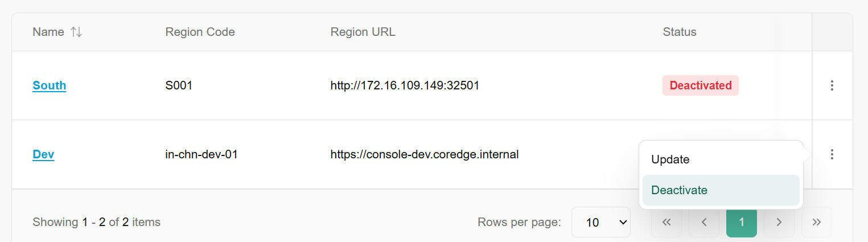Jump to the first page

pos(667,222)
